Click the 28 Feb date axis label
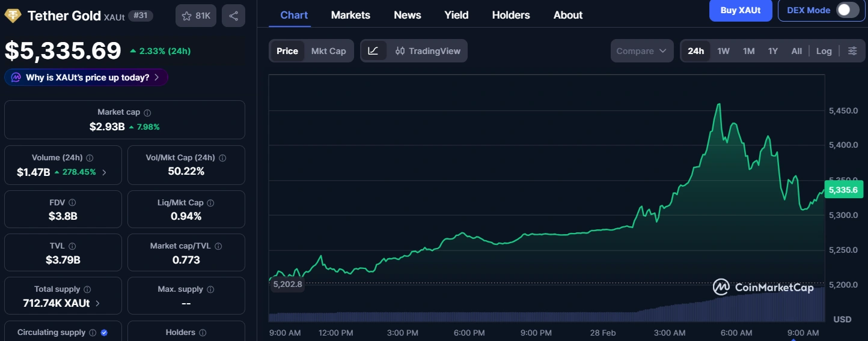The image size is (868, 341). [x=603, y=333]
